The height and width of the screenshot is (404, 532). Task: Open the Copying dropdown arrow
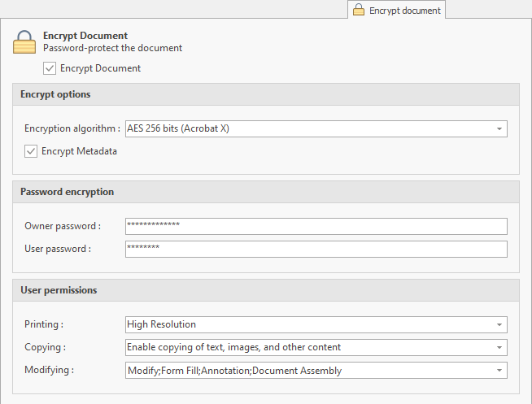(499, 347)
